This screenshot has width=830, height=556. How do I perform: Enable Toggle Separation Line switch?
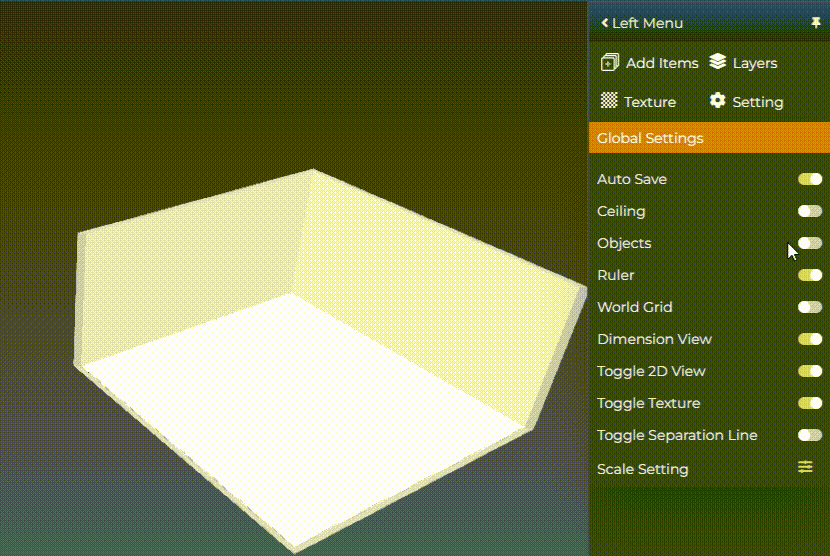point(809,435)
